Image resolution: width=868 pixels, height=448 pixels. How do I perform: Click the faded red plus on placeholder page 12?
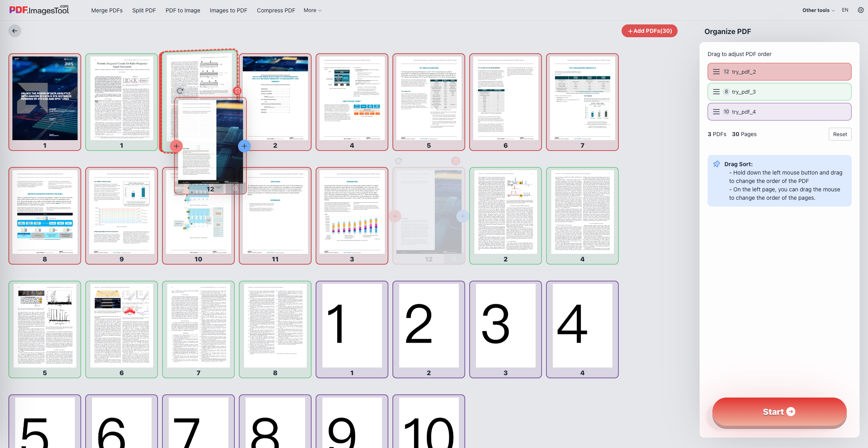tap(395, 216)
